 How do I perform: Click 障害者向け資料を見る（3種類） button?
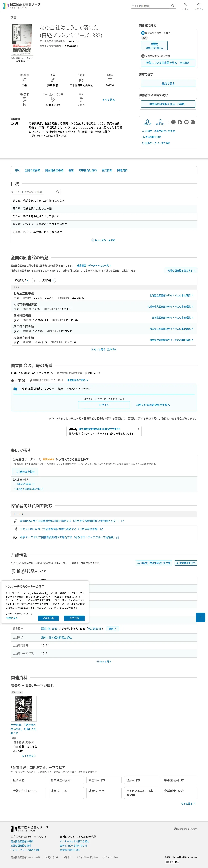click(168, 104)
